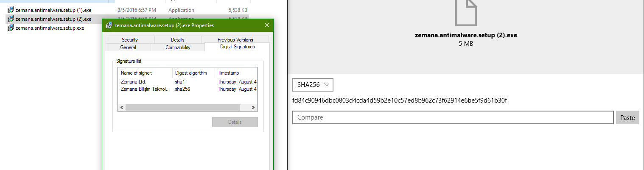Click the SHA256 hash value text

click(400, 100)
